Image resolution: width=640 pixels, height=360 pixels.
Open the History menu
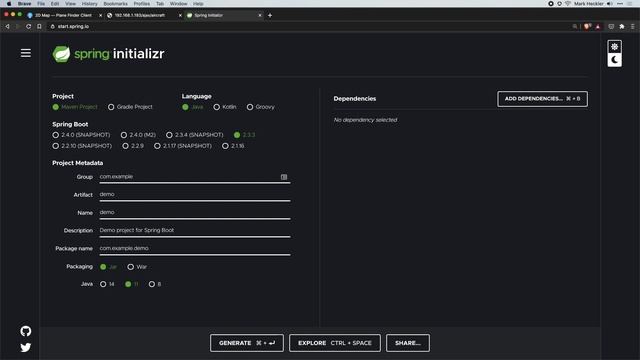point(89,4)
